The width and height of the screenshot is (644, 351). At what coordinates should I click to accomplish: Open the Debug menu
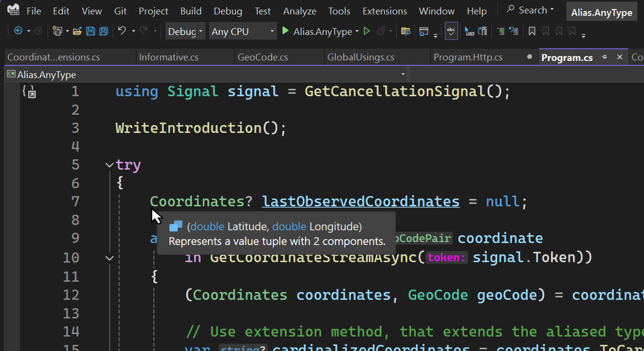point(228,11)
